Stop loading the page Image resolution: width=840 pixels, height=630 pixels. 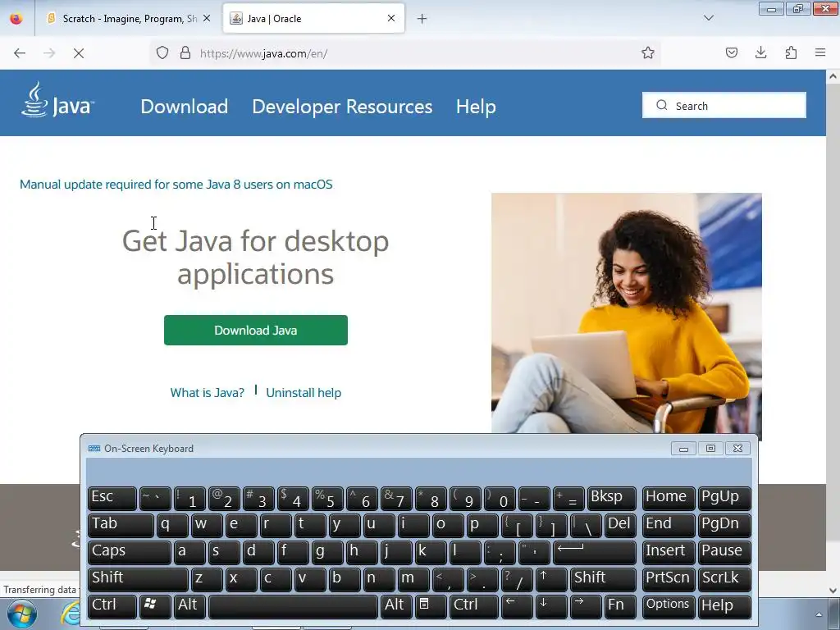pos(79,53)
